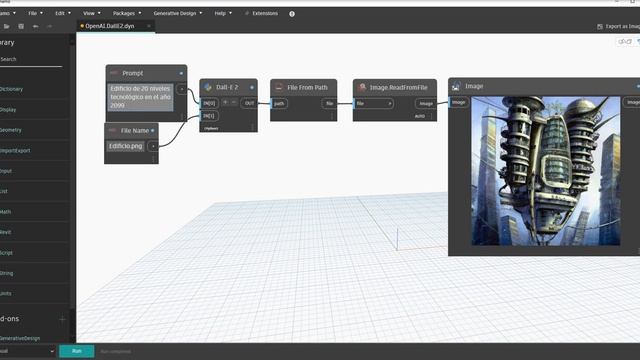This screenshot has width=640, height=360.
Task: Open the Generative Design menu
Action: pyautogui.click(x=178, y=13)
